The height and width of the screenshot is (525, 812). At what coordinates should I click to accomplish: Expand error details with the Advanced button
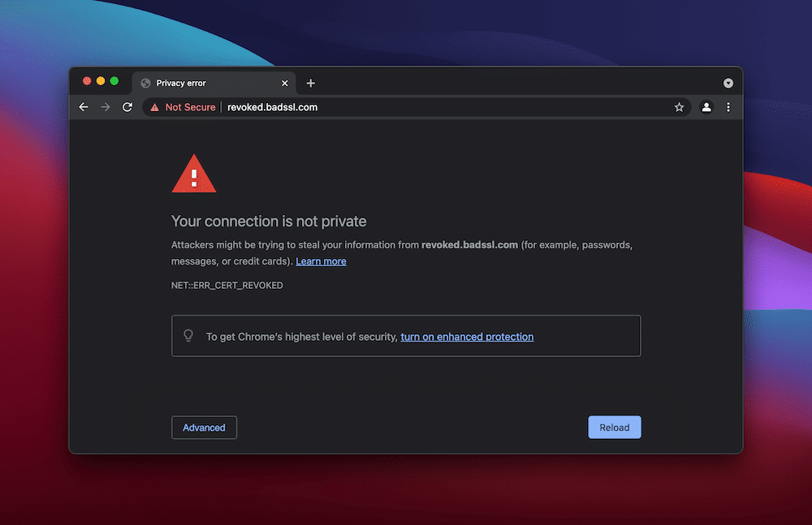click(x=204, y=427)
